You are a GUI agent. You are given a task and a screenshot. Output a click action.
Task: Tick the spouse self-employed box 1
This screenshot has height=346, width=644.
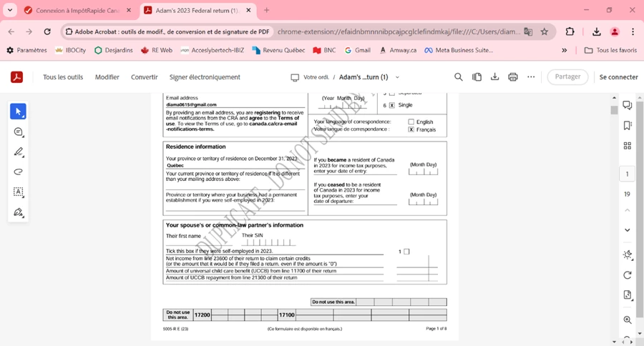coord(406,252)
